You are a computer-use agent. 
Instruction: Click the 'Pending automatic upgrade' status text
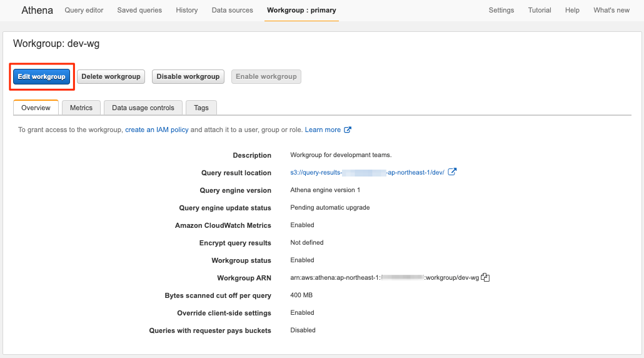point(330,208)
